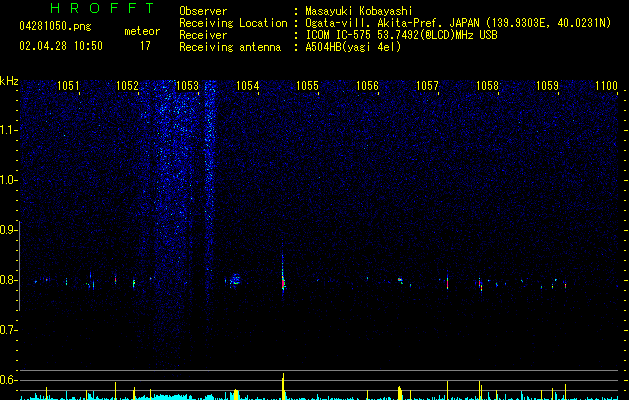
Task: Click the red echo streak near 1057
Action: click(x=447, y=282)
